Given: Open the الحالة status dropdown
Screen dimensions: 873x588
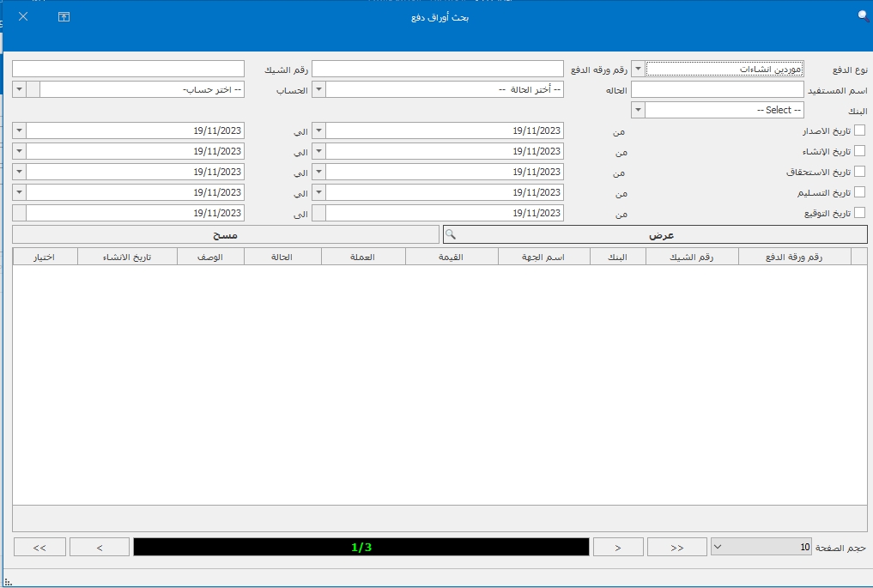Looking at the screenshot, I should [x=318, y=89].
